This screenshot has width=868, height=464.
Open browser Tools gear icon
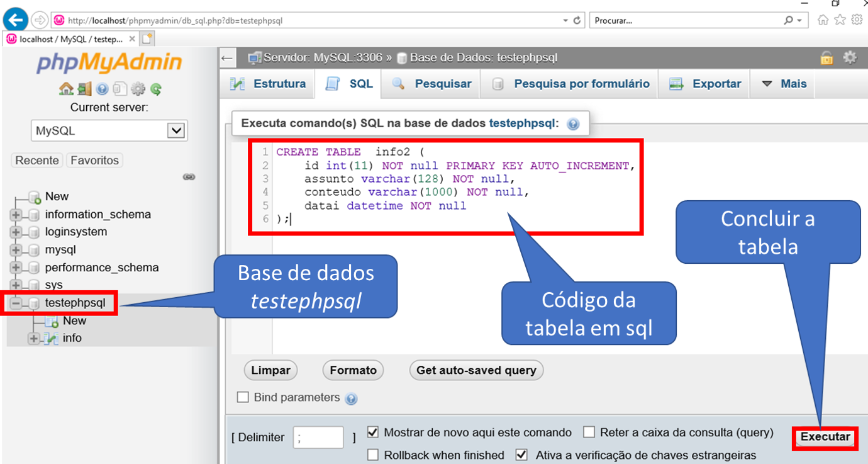[x=857, y=20]
